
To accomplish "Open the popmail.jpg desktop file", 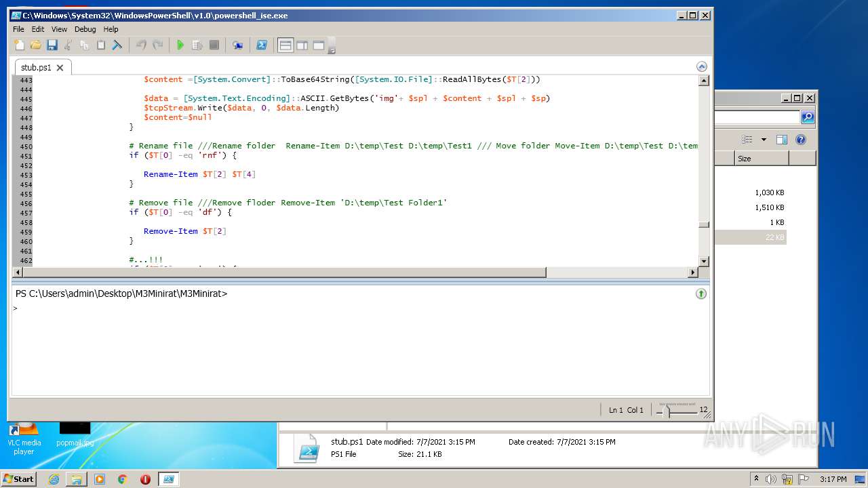I will 75,432.
